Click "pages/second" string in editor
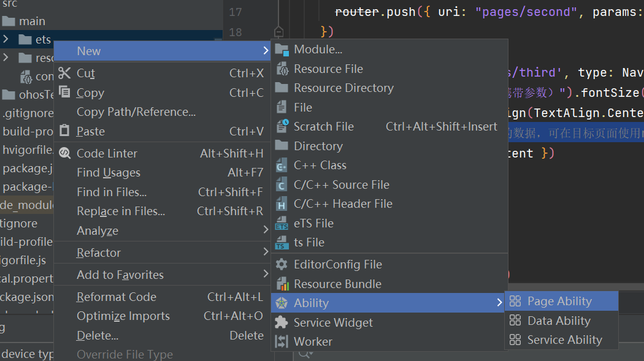This screenshot has height=361, width=644. point(526,12)
